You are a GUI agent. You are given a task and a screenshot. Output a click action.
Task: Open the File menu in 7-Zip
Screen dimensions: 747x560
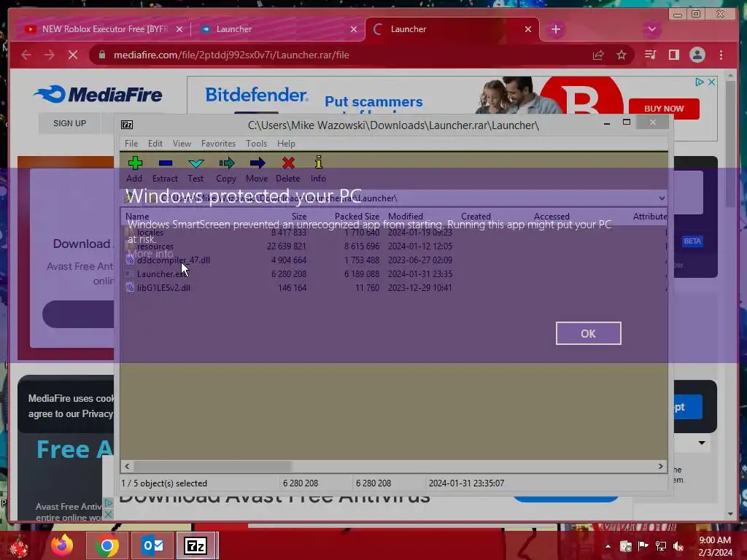tap(131, 144)
